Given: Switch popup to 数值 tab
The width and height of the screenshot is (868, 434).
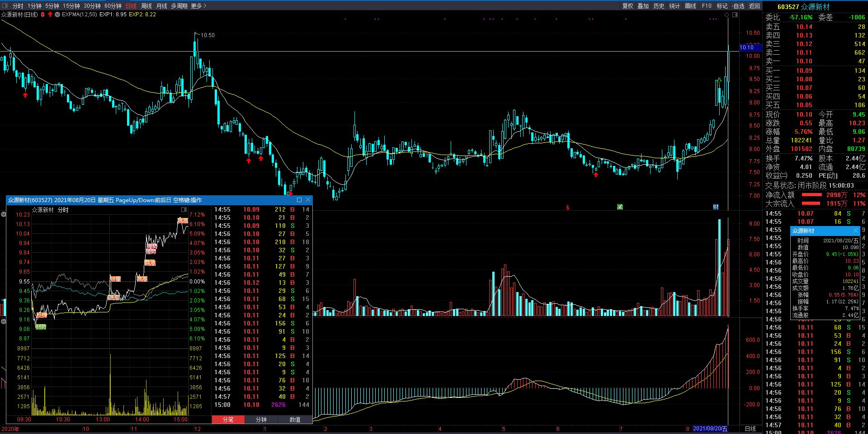Looking at the screenshot, I should [295, 420].
